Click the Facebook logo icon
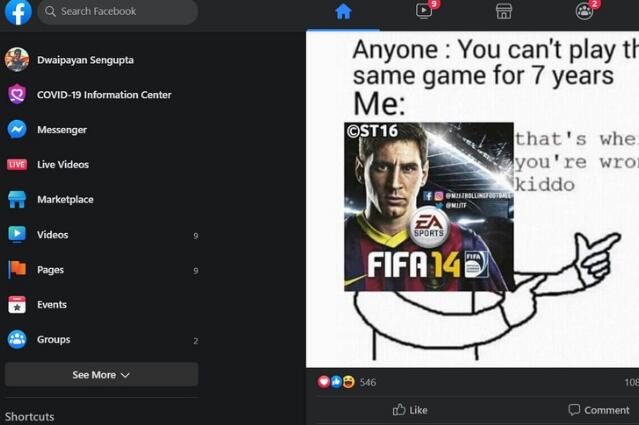Screen dimensions: 639x425 point(18,11)
